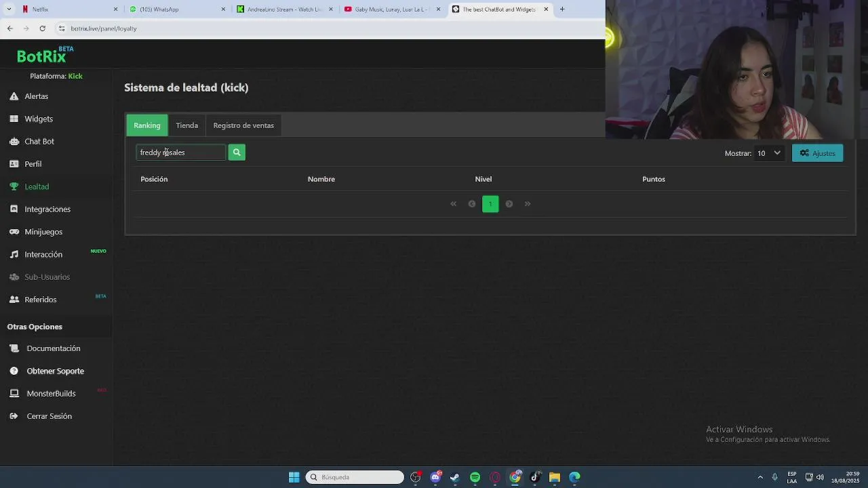Go to Perfil in sidebar
This screenshot has height=488, width=868.
[33, 164]
